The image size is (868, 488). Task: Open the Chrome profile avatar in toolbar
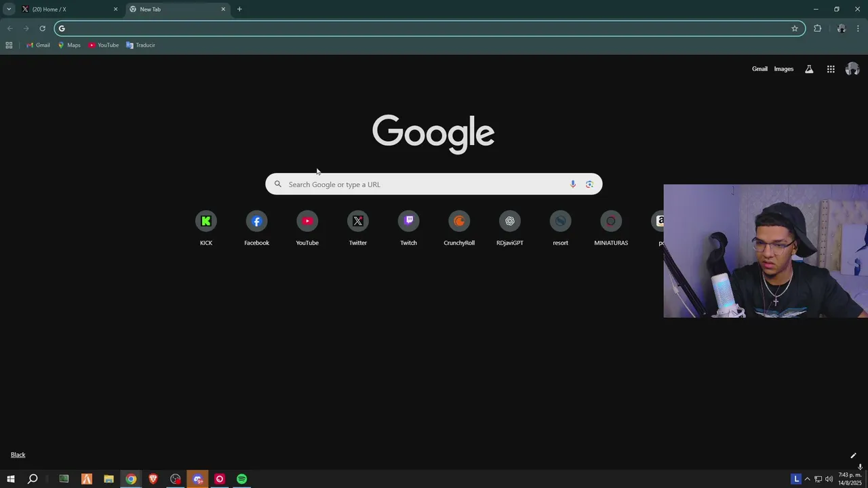point(842,28)
